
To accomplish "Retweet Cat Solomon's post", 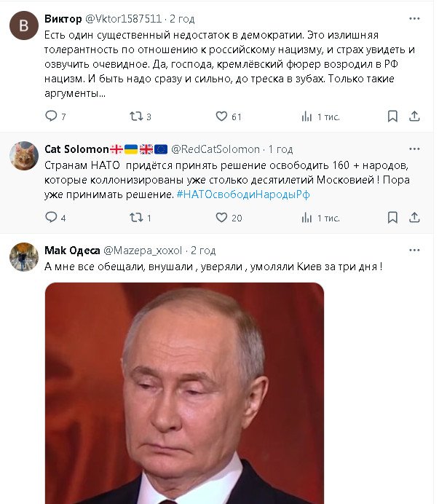I will point(135,217).
